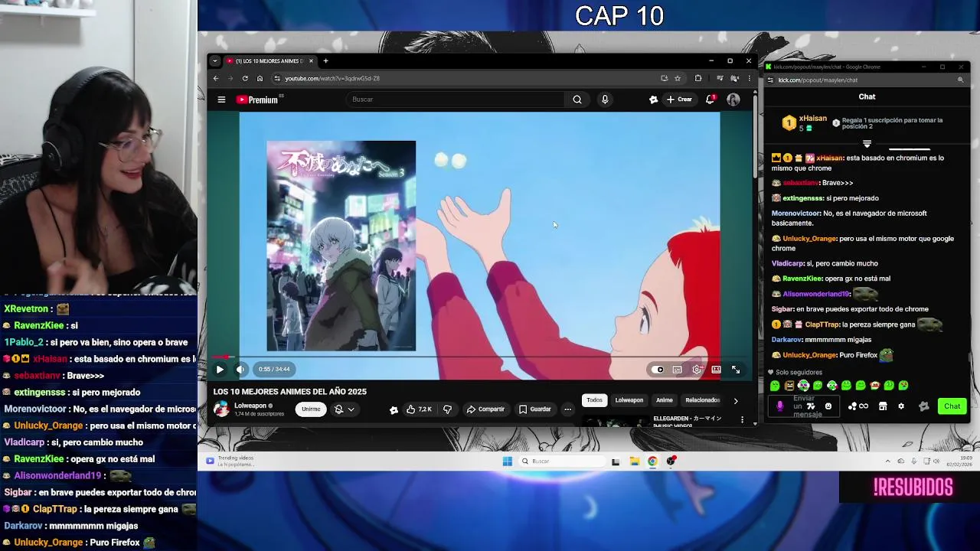980x551 pixels.
Task: Seek on the red video progress bar
Action: [x=479, y=357]
